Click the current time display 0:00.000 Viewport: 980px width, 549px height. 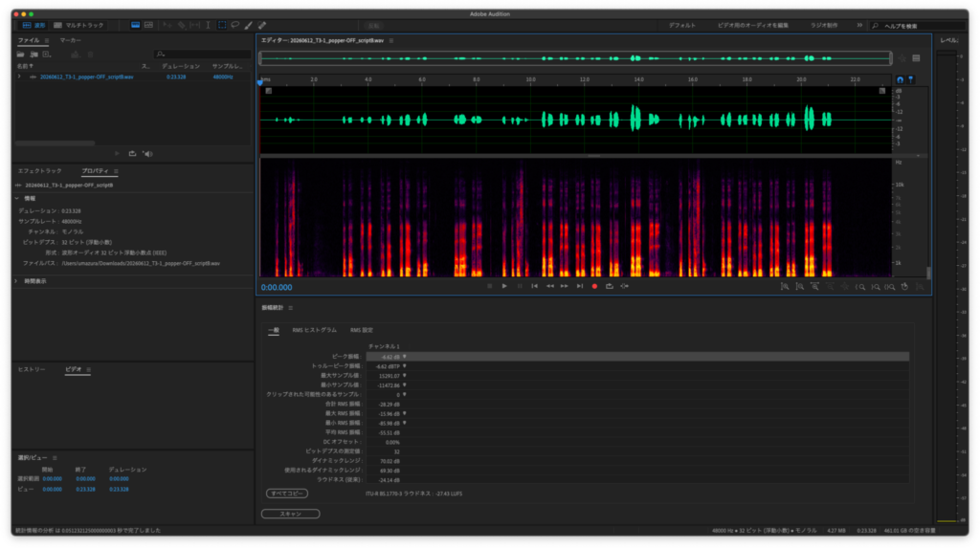point(277,287)
